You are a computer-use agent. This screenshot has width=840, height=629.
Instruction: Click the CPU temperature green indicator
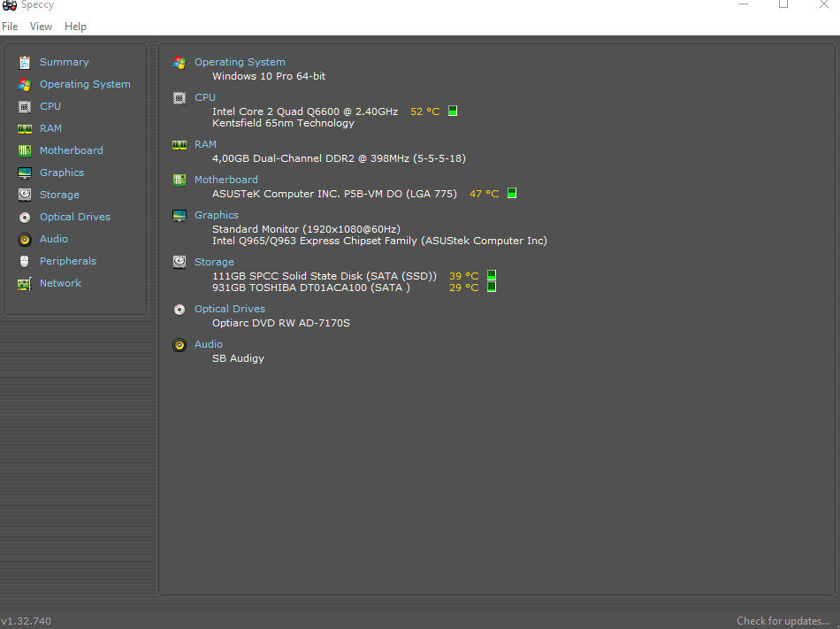(453, 111)
